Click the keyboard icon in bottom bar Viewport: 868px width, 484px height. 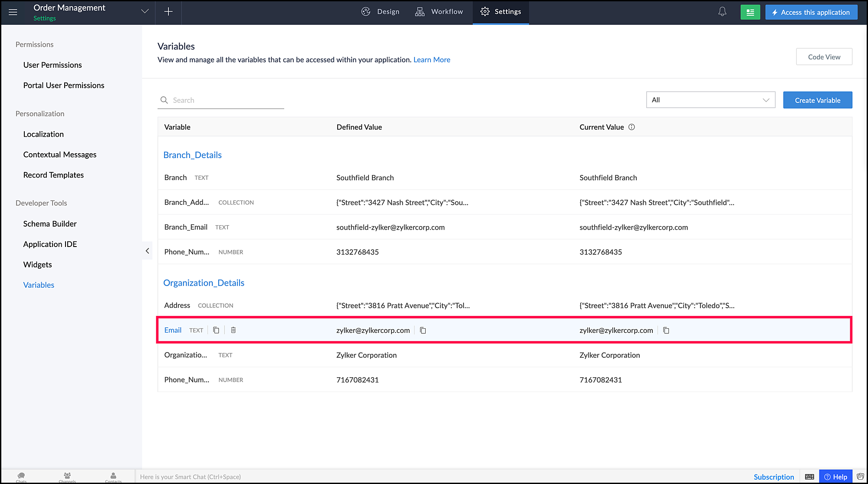point(809,477)
